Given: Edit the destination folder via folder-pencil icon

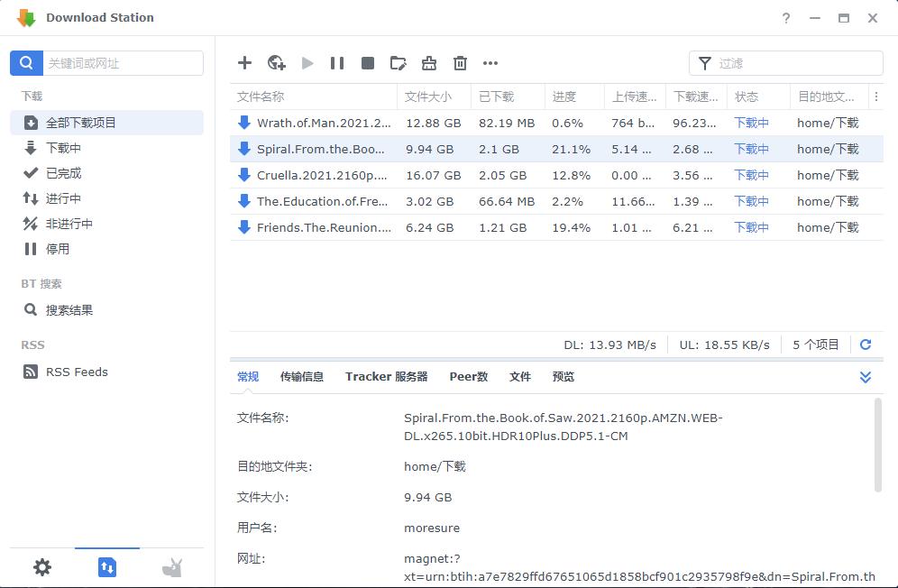Looking at the screenshot, I should [x=398, y=63].
